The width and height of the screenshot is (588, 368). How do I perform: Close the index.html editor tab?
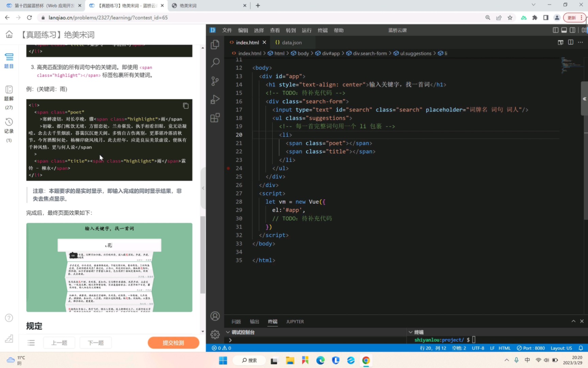264,42
